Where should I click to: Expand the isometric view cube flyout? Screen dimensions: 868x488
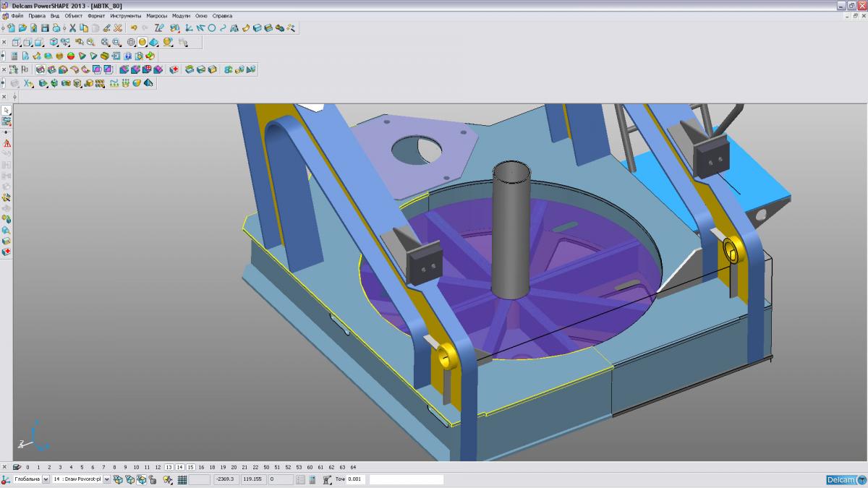click(x=53, y=42)
